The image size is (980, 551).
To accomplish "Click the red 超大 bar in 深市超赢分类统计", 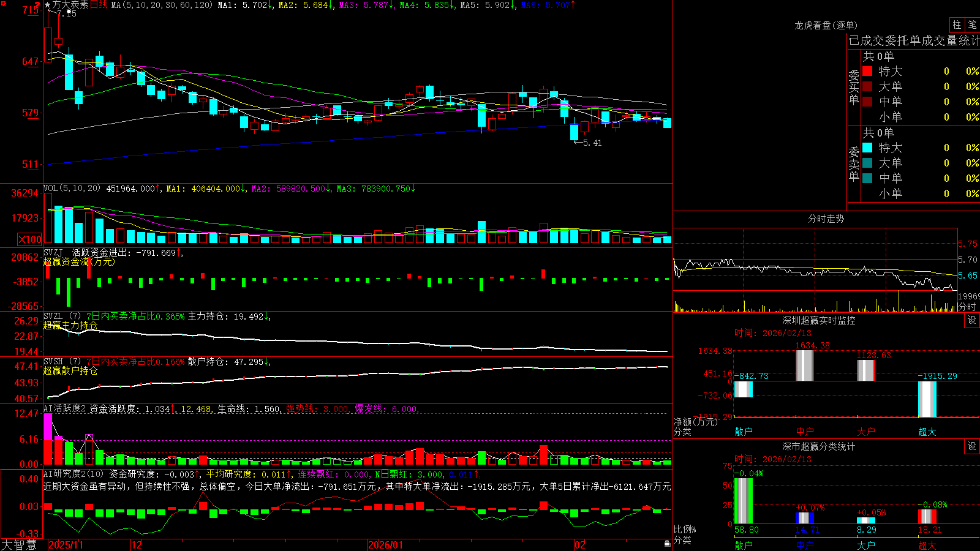I will pyautogui.click(x=927, y=517).
